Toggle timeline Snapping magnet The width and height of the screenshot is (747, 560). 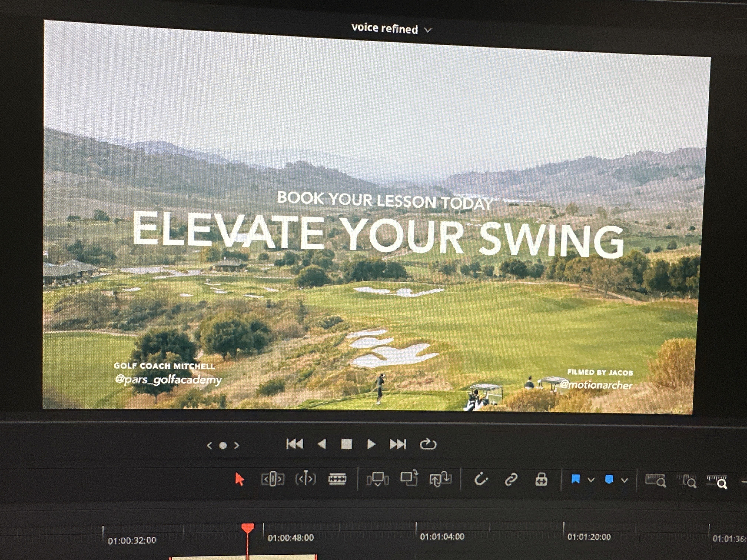click(x=481, y=479)
